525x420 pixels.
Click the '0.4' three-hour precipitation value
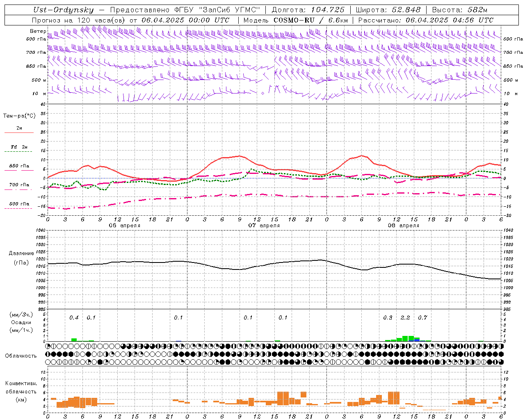(x=74, y=318)
